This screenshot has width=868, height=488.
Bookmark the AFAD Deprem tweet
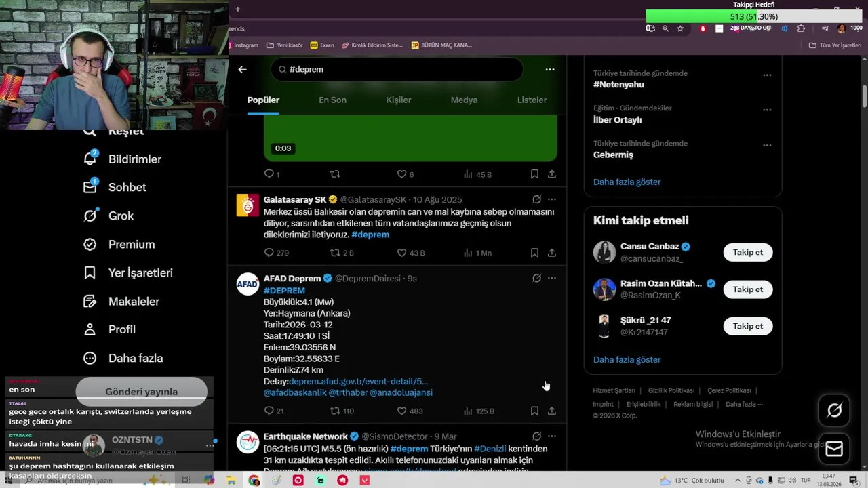pos(534,411)
